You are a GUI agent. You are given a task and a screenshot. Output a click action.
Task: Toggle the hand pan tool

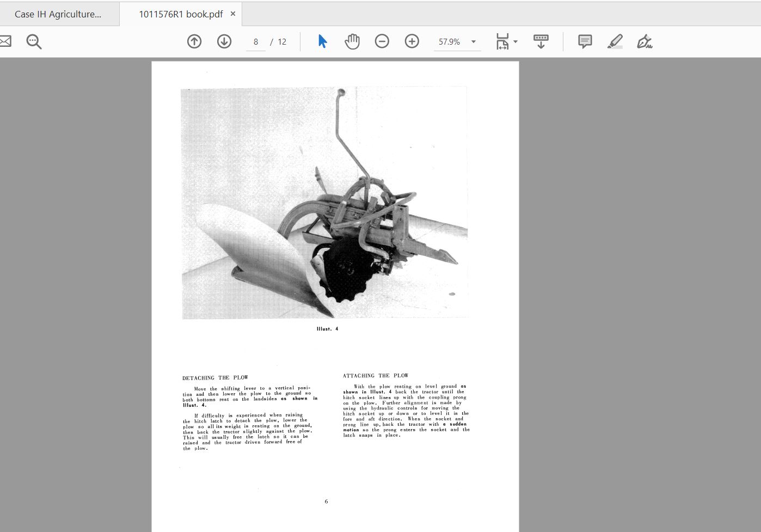(x=352, y=41)
